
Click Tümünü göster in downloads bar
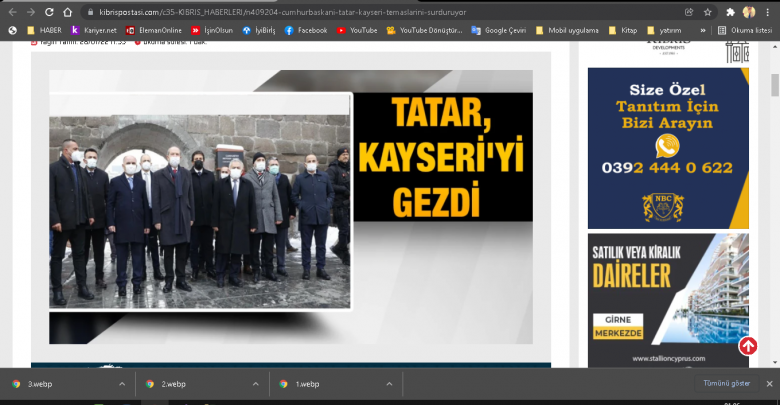pyautogui.click(x=726, y=383)
